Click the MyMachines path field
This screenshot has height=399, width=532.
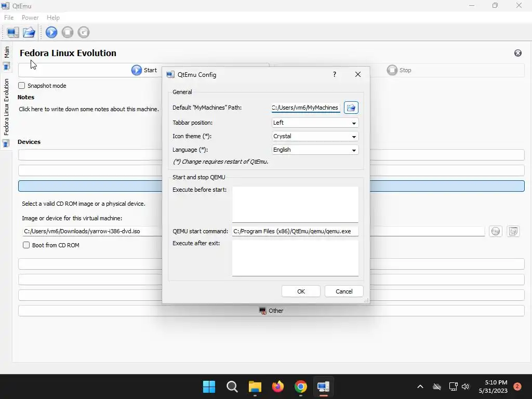pyautogui.click(x=305, y=108)
